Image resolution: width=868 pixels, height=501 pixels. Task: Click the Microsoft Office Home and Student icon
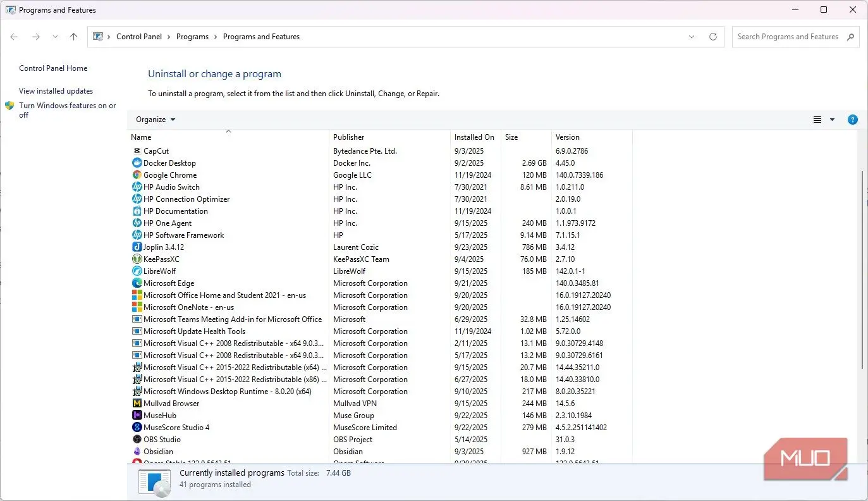coord(137,295)
